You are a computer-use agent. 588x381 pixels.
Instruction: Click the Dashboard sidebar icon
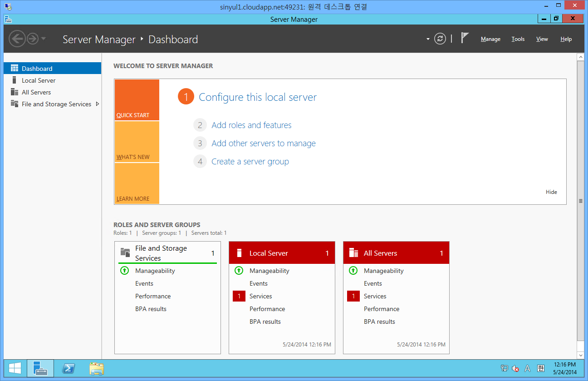pos(15,69)
